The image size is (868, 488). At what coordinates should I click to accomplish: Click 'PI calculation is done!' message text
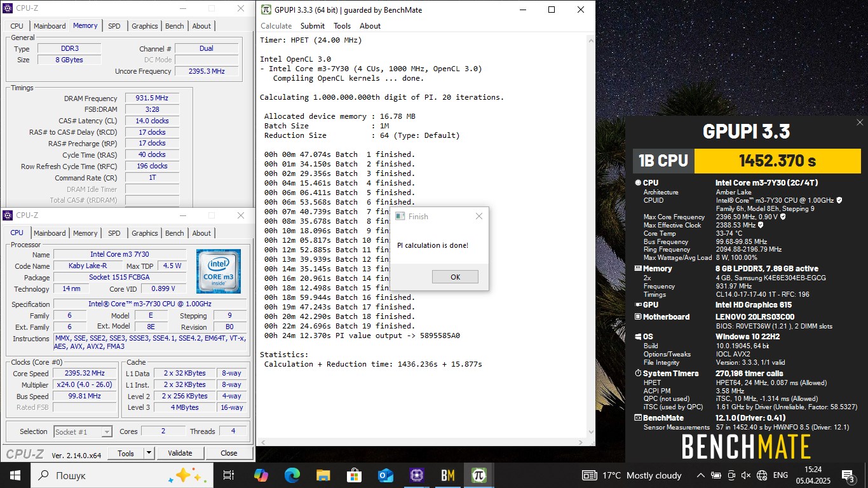coord(433,245)
